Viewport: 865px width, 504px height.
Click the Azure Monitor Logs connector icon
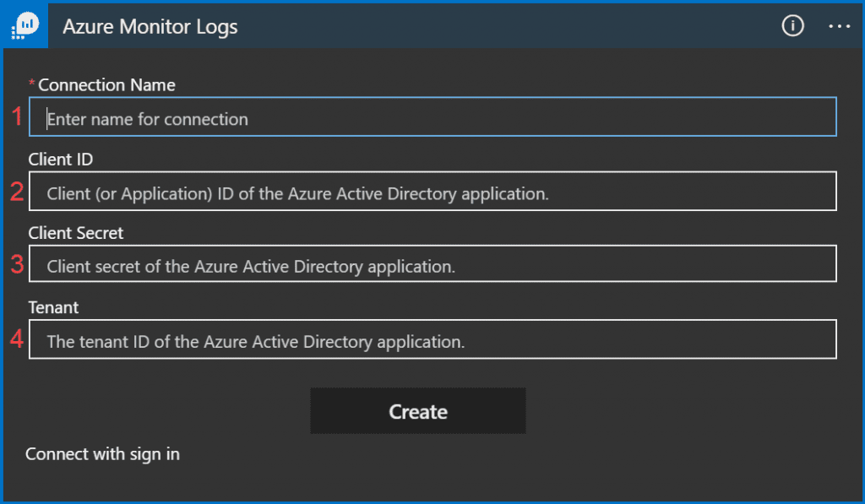click(24, 26)
